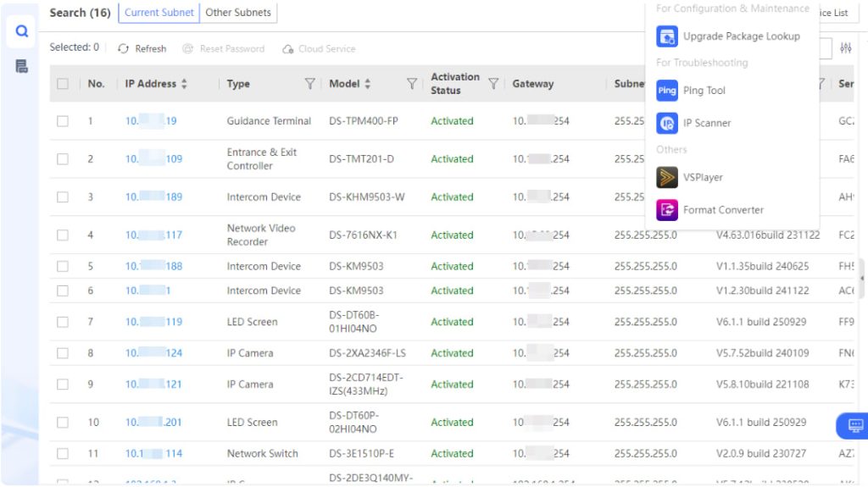Filter by Model column
The image size is (868, 487).
pyautogui.click(x=411, y=84)
